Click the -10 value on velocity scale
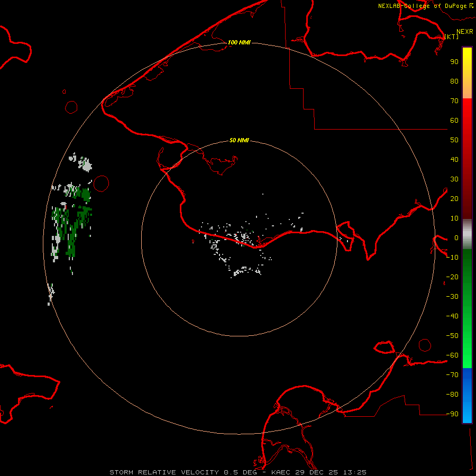 point(452,258)
